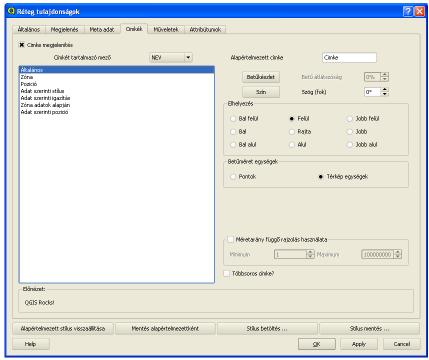Open the Általános tab
Image resolution: width=429 pixels, height=360 pixels.
pyautogui.click(x=29, y=30)
